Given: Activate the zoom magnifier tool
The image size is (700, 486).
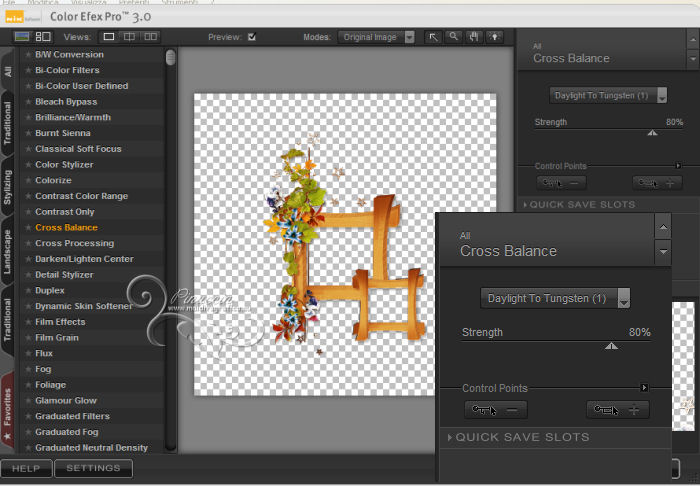Looking at the screenshot, I should point(453,37).
